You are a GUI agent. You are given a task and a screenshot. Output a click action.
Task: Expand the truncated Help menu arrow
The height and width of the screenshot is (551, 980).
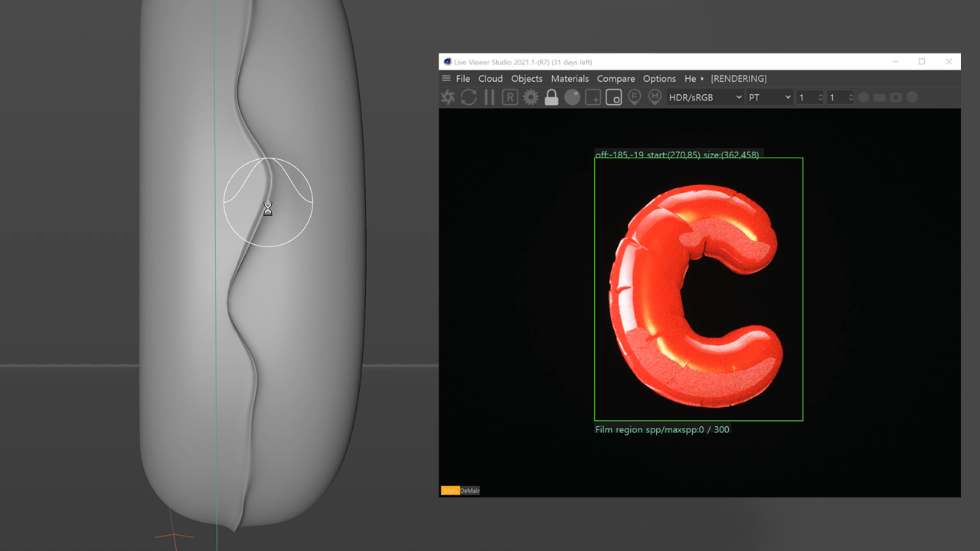coord(702,79)
